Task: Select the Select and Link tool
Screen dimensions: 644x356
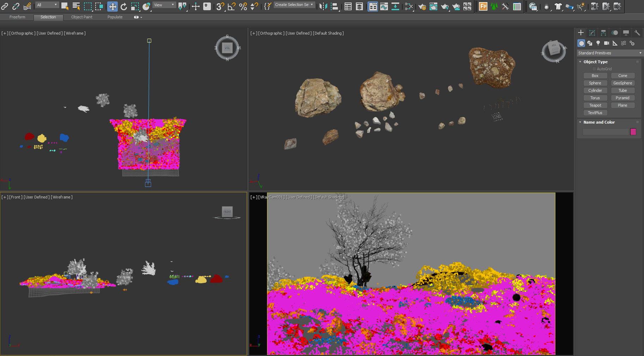Action: tap(5, 6)
